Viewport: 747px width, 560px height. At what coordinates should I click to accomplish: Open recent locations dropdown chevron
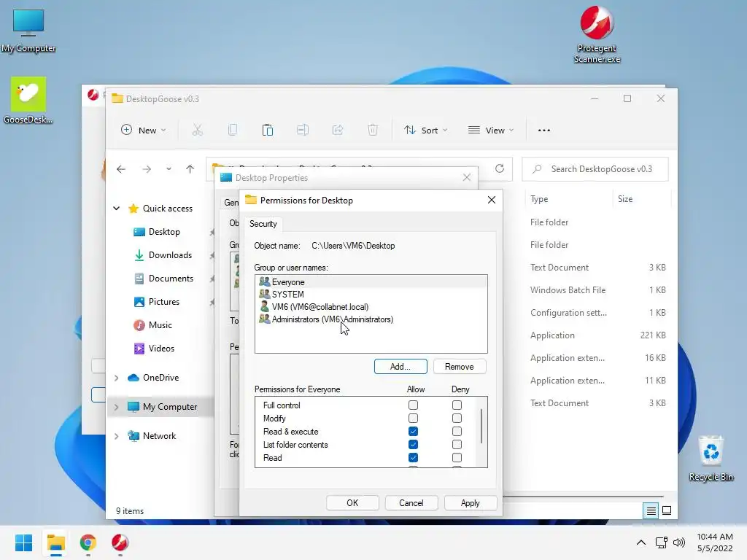(x=169, y=169)
